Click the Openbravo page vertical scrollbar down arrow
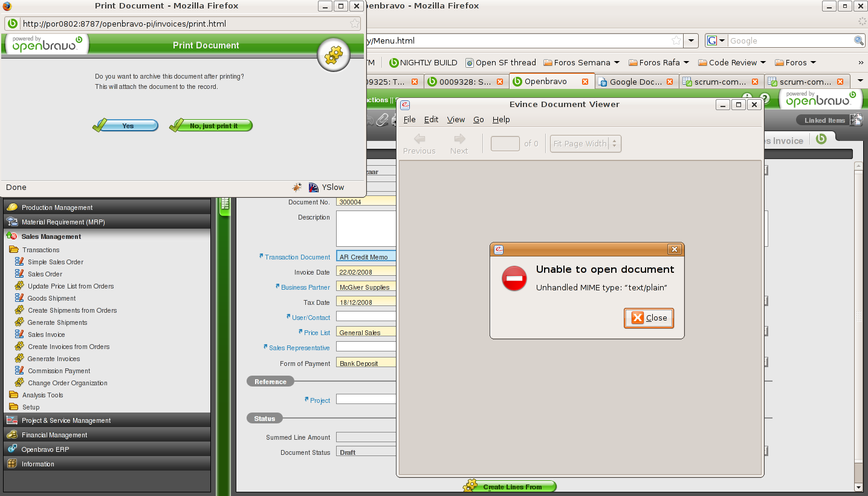The image size is (868, 496). [x=858, y=487]
